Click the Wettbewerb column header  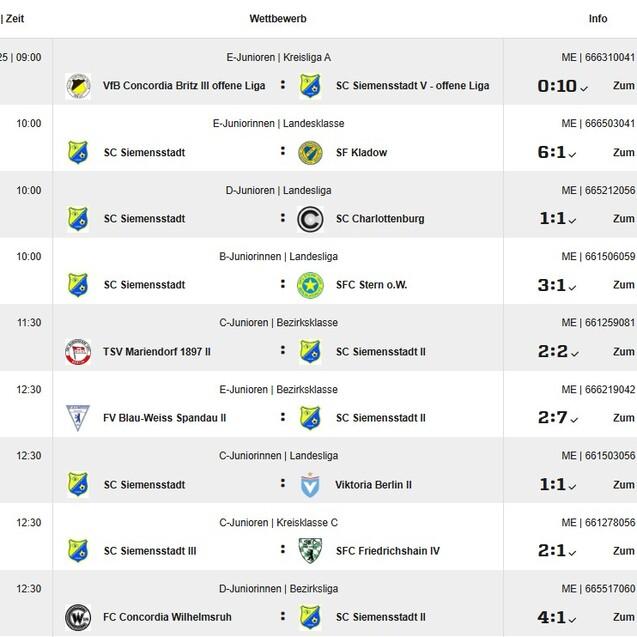(x=278, y=19)
